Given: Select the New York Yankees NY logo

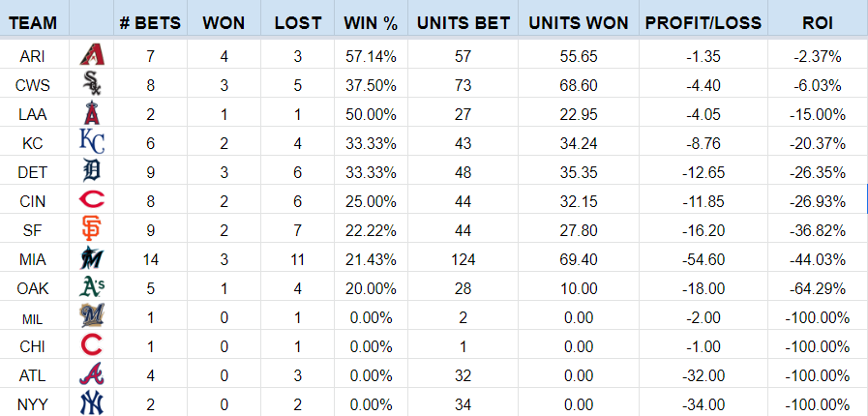Looking at the screenshot, I should pos(92,403).
